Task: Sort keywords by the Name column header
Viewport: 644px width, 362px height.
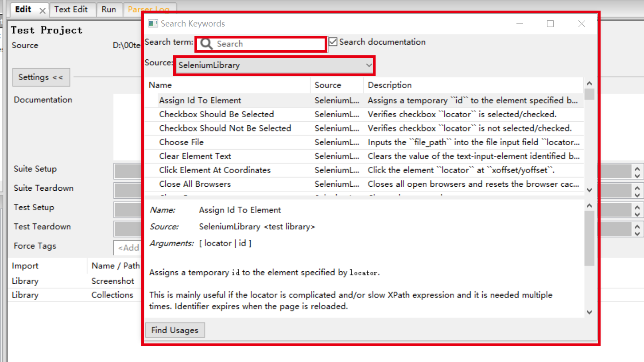Action: pyautogui.click(x=228, y=85)
